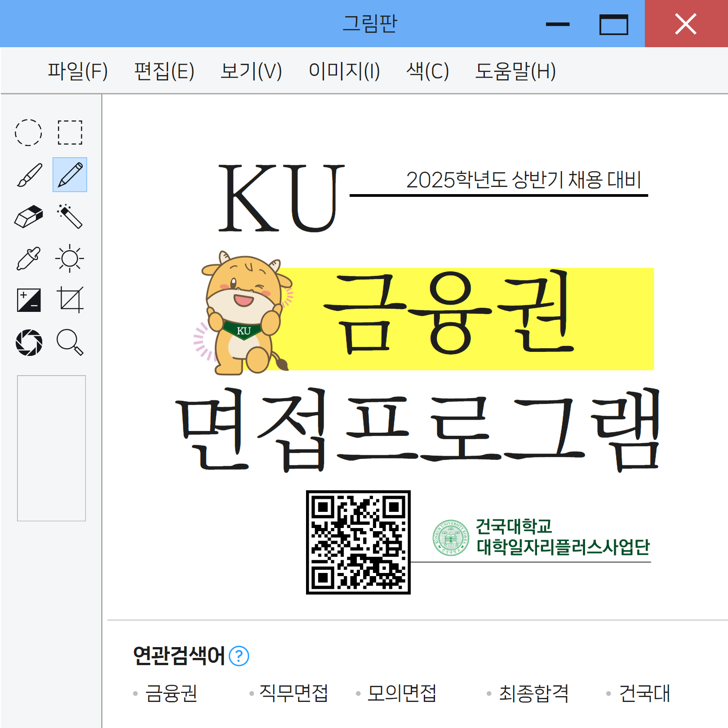Select the rectangular selection tool
The width and height of the screenshot is (728, 728).
(70, 133)
